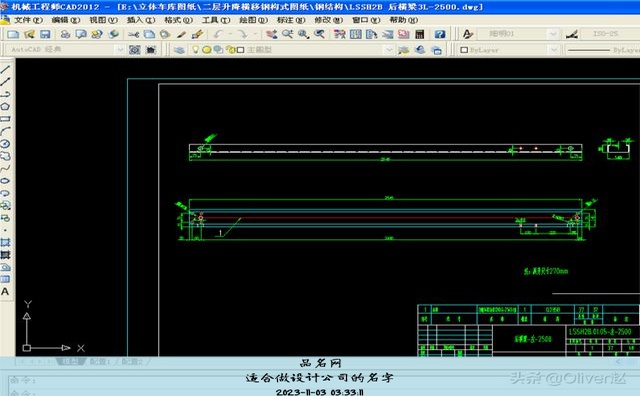Toggle the layer freeze sun icon
This screenshot has width=640, height=396.
tap(207, 49)
